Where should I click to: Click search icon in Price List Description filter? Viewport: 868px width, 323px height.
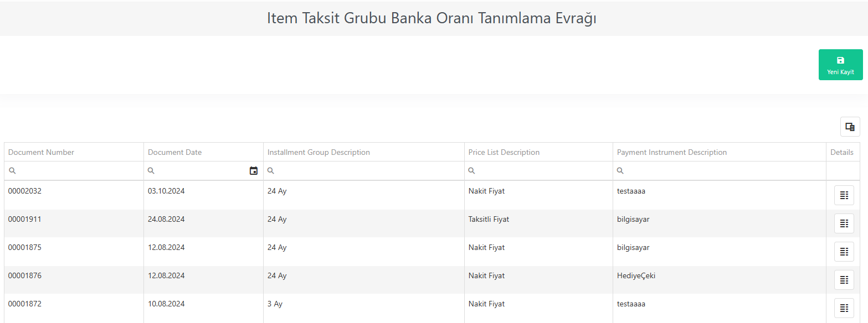pos(472,171)
